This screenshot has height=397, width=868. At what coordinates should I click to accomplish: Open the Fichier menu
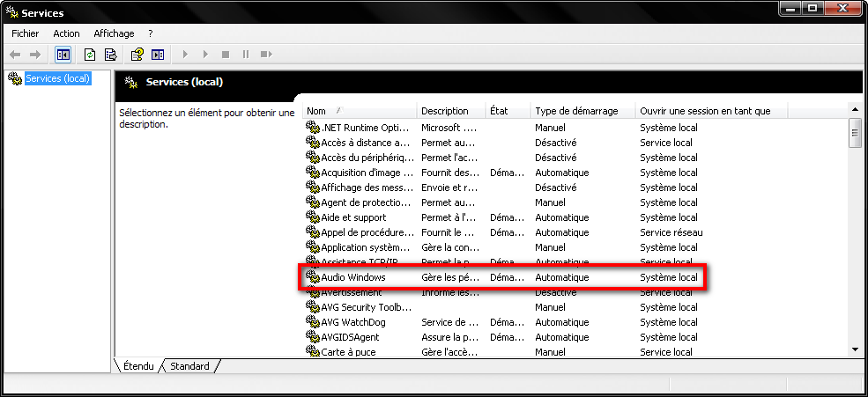[25, 33]
